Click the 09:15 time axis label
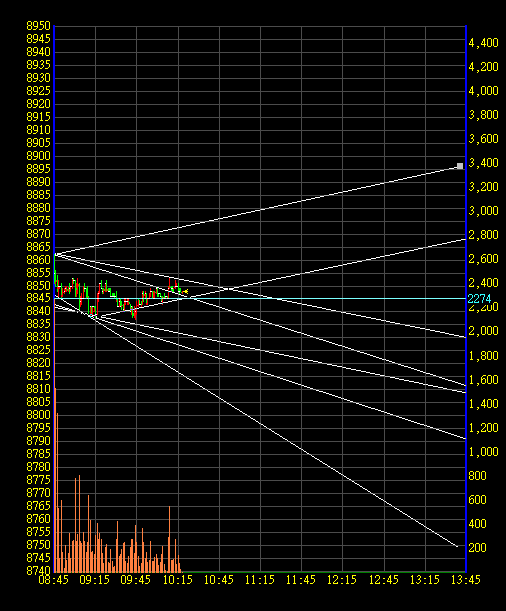 pos(95,580)
